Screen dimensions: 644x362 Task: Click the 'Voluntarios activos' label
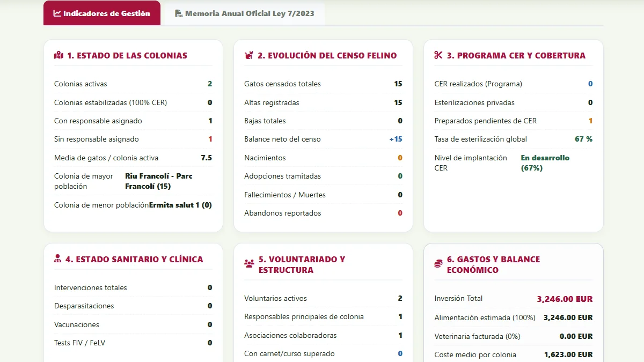pos(275,298)
